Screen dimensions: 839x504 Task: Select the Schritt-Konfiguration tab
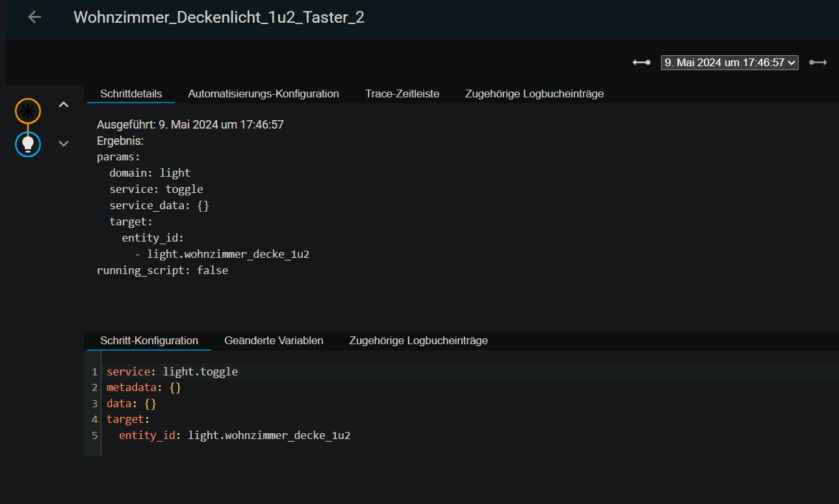pyautogui.click(x=149, y=340)
